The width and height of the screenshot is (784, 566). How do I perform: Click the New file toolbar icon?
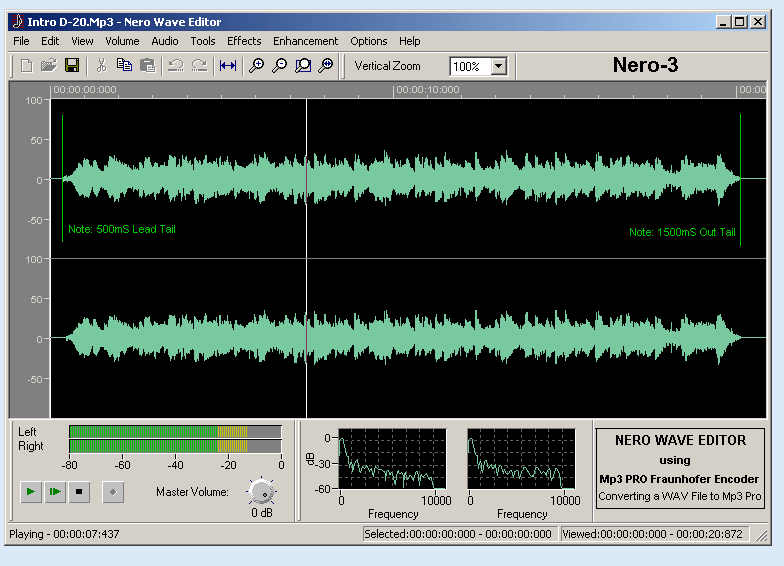[x=26, y=66]
